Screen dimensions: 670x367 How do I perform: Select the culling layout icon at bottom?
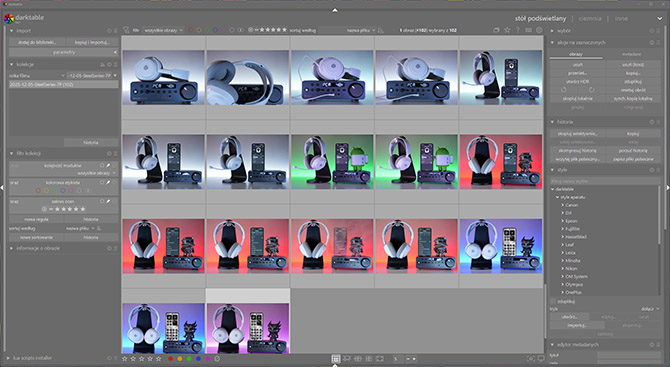coord(358,359)
